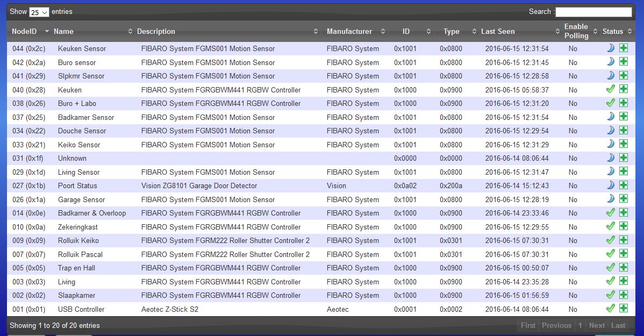Select 'Zekeringkast' name cell
The image size is (644, 336).
pos(77,227)
